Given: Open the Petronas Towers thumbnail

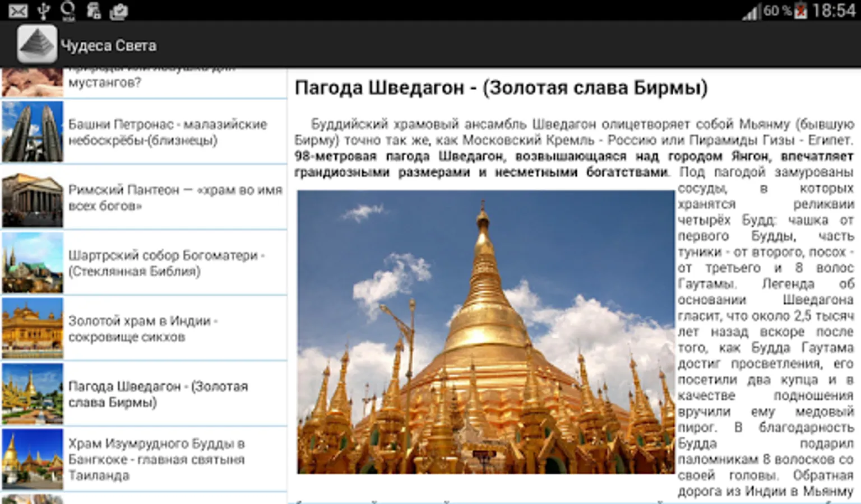Looking at the screenshot, I should (33, 132).
